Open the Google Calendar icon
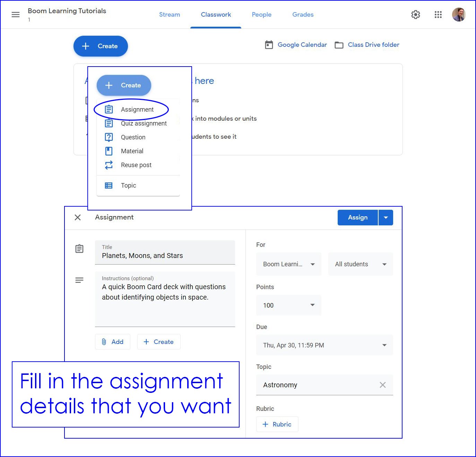Screen dimensions: 476x457 [x=269, y=44]
